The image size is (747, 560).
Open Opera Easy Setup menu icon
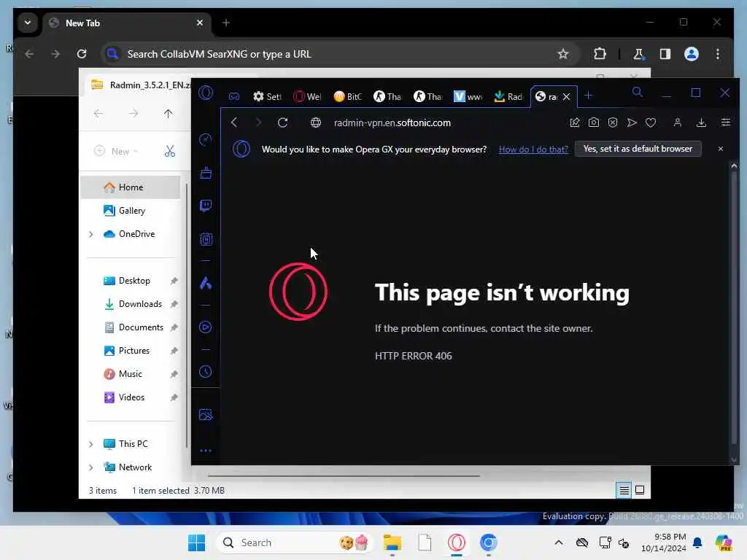[x=726, y=122]
